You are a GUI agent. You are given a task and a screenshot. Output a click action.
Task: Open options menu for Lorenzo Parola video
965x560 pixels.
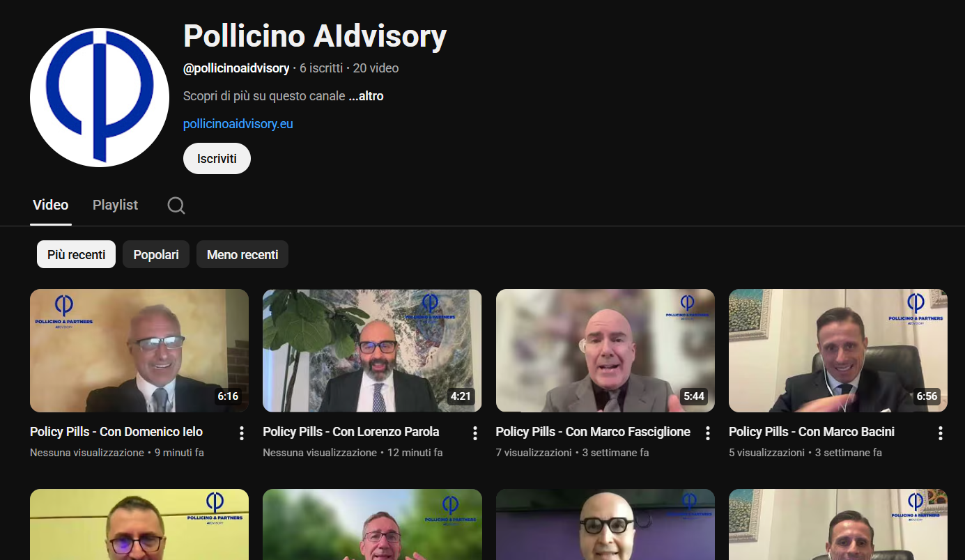(474, 433)
